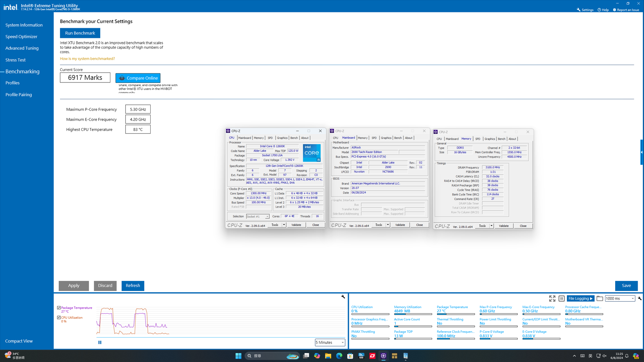Click the taskbar search box

[272, 356]
